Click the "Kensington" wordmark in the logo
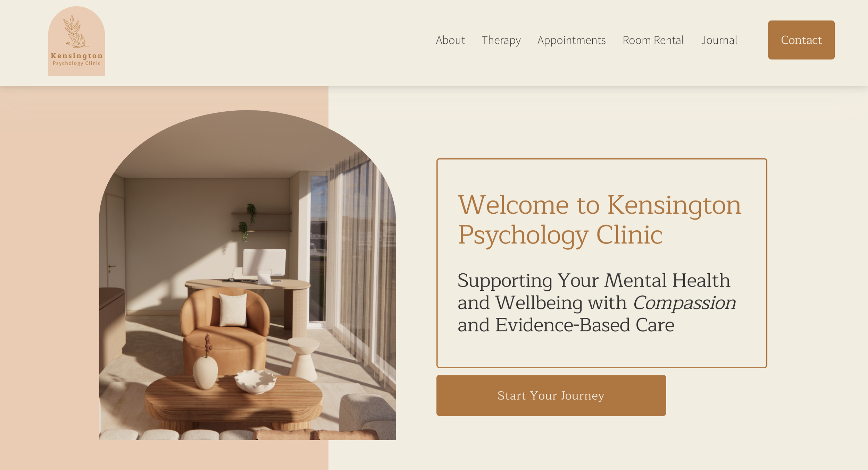868x470 pixels. (x=77, y=55)
